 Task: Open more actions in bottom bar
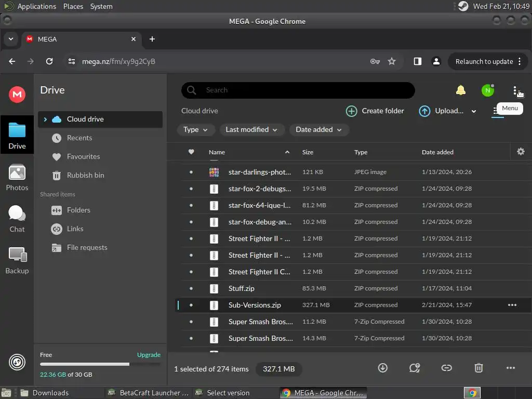(x=510, y=368)
